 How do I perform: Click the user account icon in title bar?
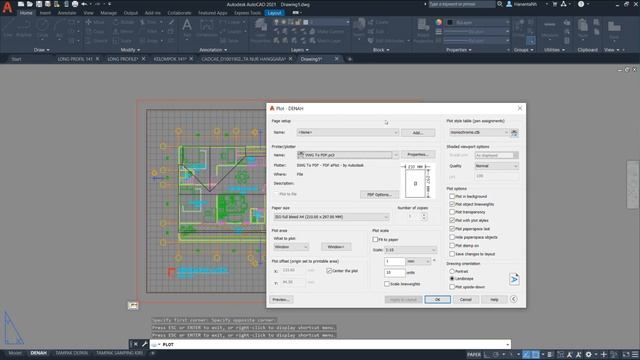[509, 4]
